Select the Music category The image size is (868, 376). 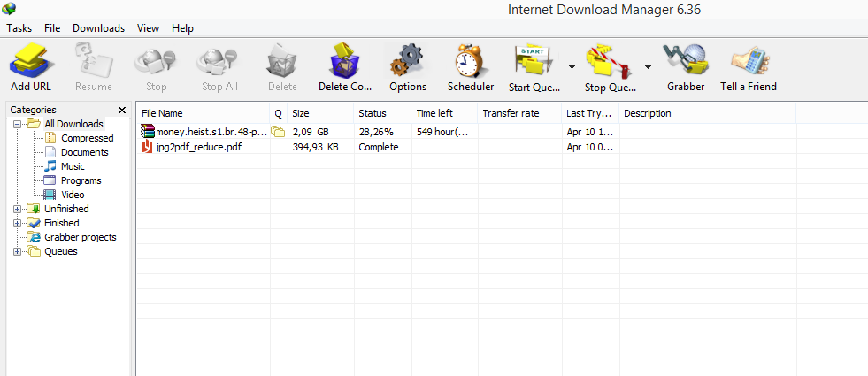[73, 166]
